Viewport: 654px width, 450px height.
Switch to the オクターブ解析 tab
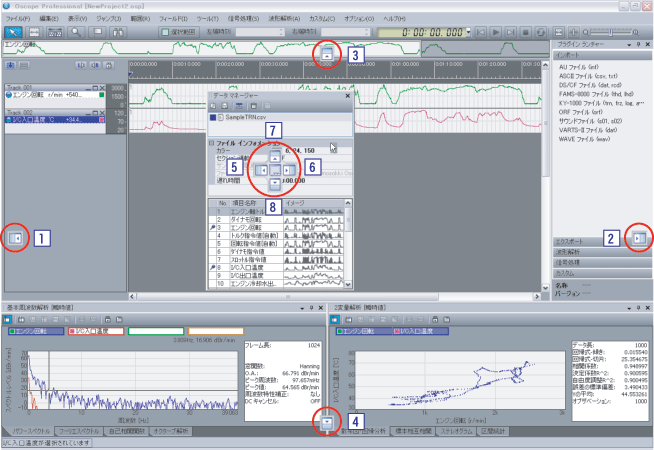click(171, 431)
